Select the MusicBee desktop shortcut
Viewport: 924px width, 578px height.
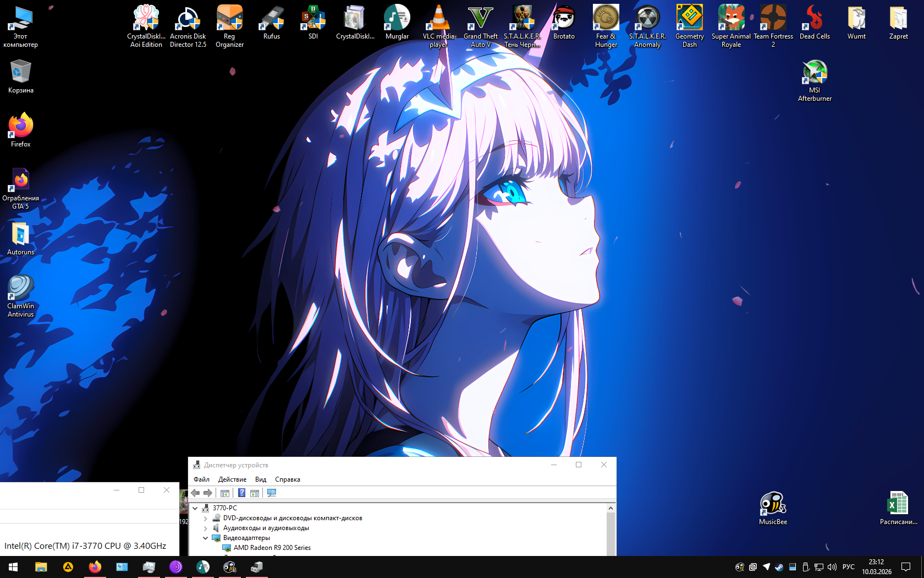click(x=773, y=508)
